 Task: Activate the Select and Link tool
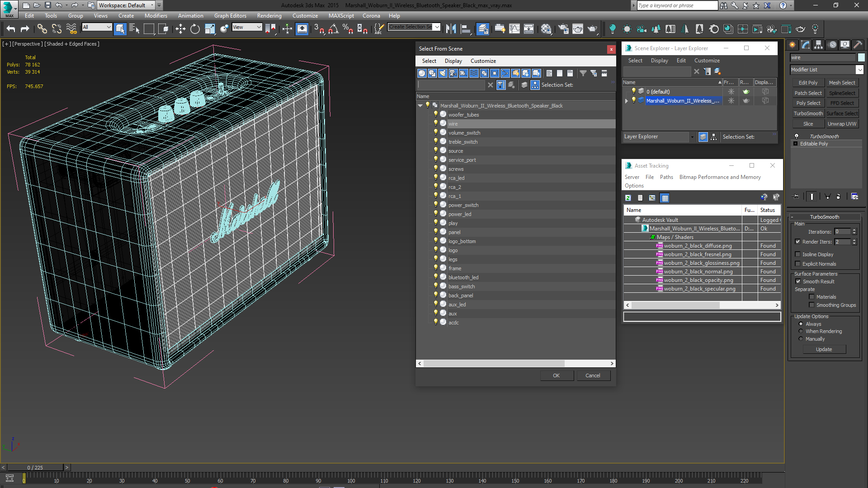(42, 29)
